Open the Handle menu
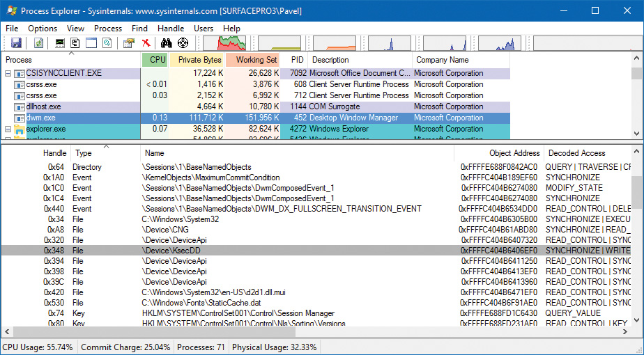 point(171,29)
